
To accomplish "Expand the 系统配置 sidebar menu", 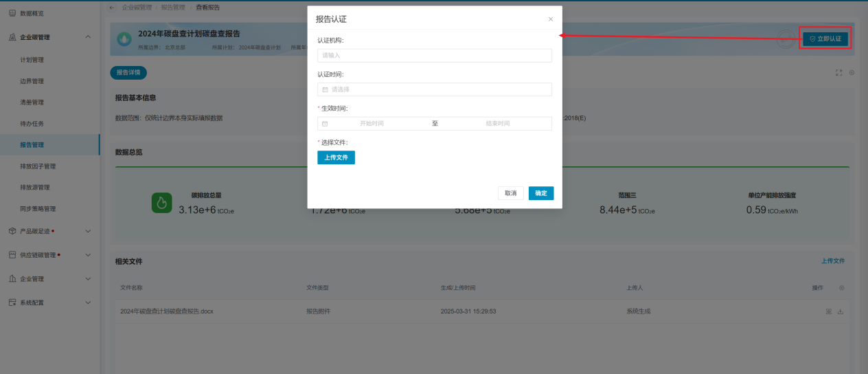I will 87,302.
